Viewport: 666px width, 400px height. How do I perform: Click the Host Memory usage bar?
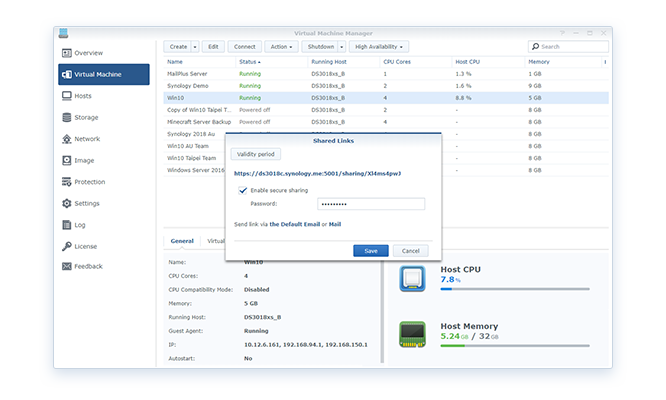[515, 346]
